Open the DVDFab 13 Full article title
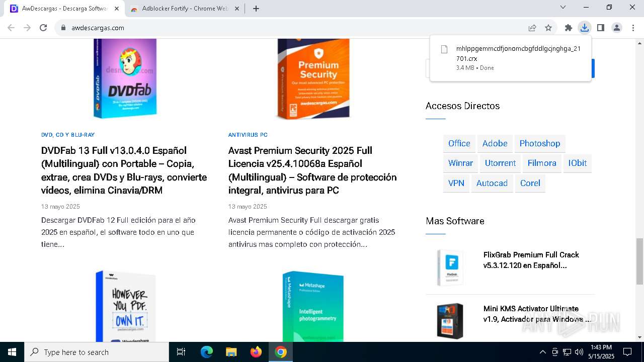This screenshot has height=362, width=644. (x=124, y=170)
